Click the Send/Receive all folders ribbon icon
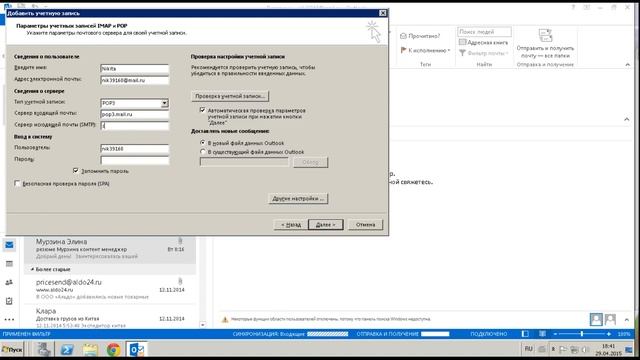 (545, 36)
